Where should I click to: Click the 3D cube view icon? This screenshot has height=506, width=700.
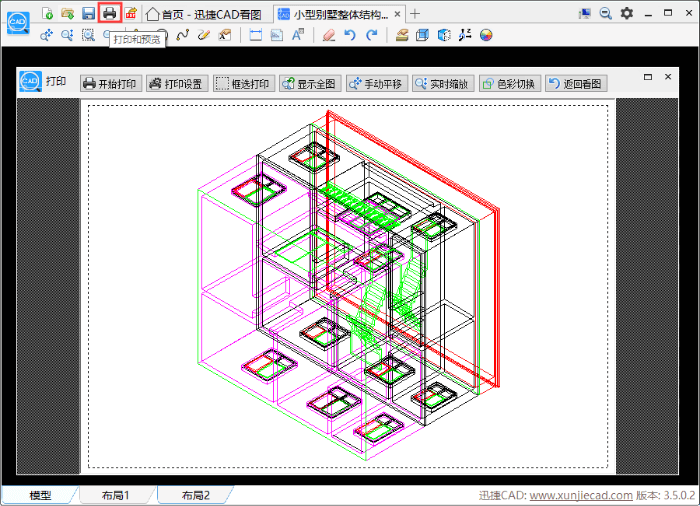point(422,35)
